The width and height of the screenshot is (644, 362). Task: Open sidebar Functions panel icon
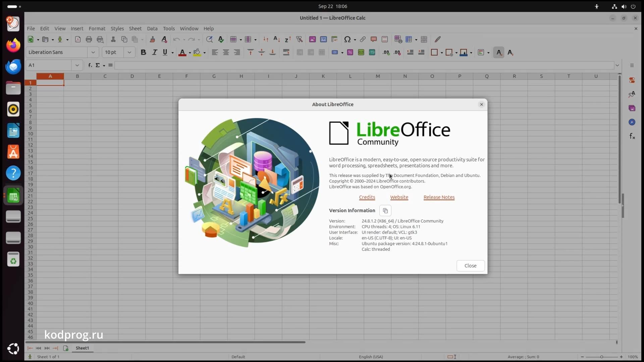[x=632, y=136]
